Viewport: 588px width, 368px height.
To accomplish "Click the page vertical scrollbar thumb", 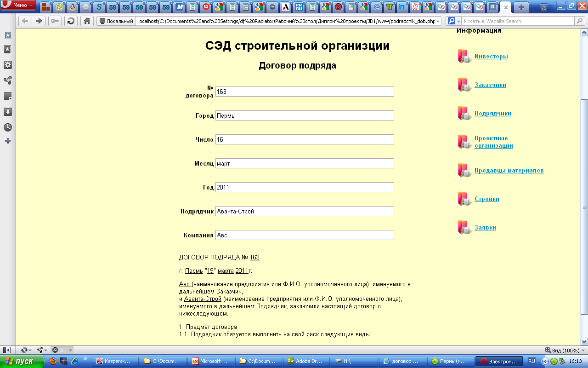I will pyautogui.click(x=584, y=207).
